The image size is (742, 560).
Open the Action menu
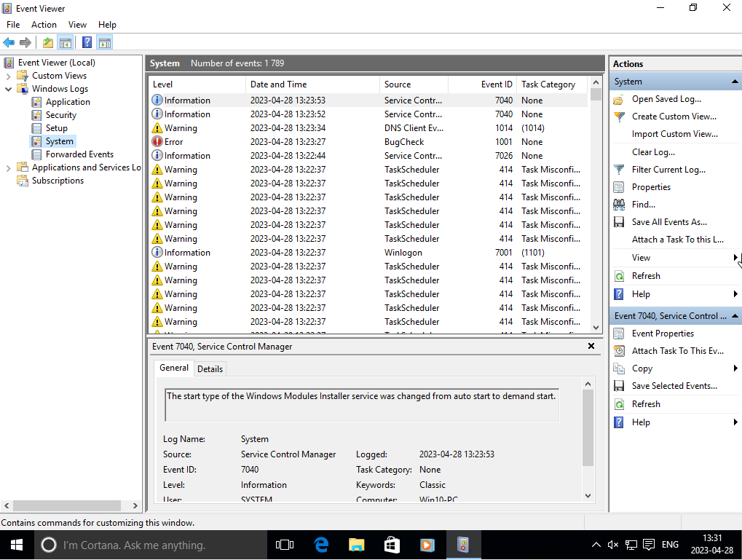pyautogui.click(x=44, y=25)
